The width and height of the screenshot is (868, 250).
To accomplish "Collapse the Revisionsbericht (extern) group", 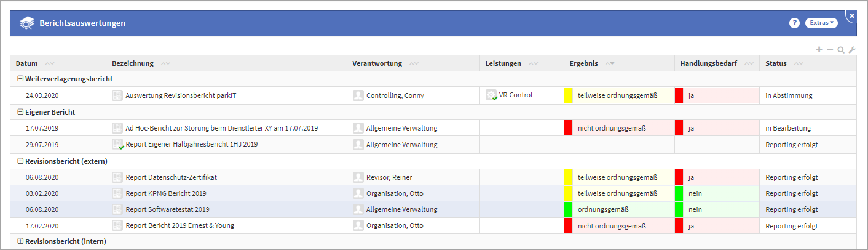I will (20, 161).
